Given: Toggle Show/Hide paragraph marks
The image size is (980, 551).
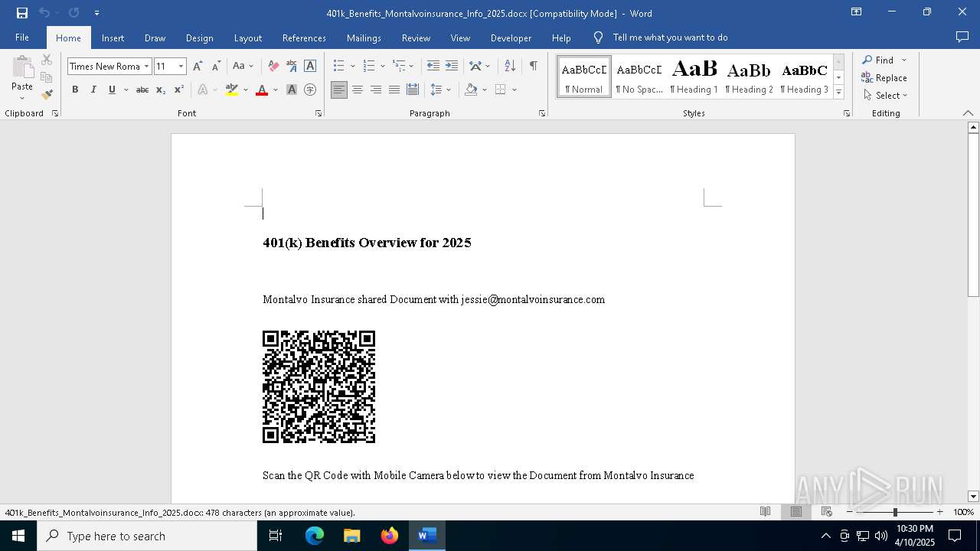Looking at the screenshot, I should tap(533, 67).
